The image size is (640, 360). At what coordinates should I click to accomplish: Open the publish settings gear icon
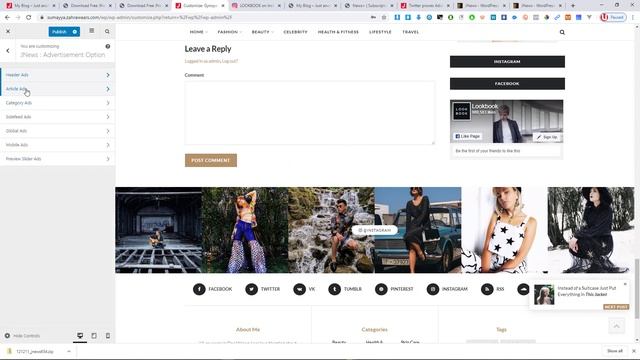[x=75, y=32]
